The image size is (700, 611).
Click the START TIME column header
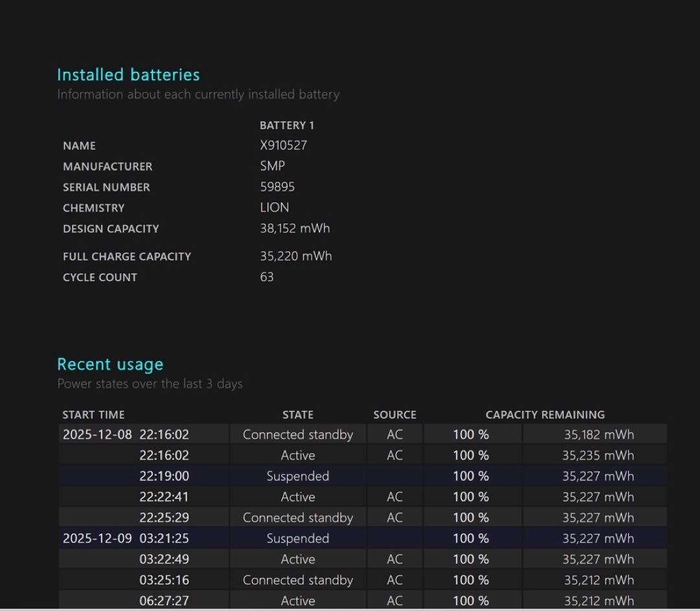93,415
